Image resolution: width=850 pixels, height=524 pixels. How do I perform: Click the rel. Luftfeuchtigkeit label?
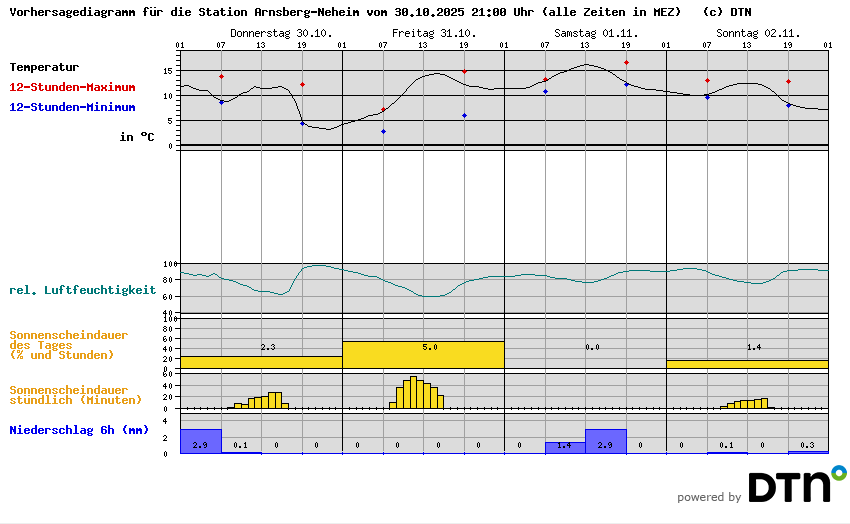click(83, 290)
